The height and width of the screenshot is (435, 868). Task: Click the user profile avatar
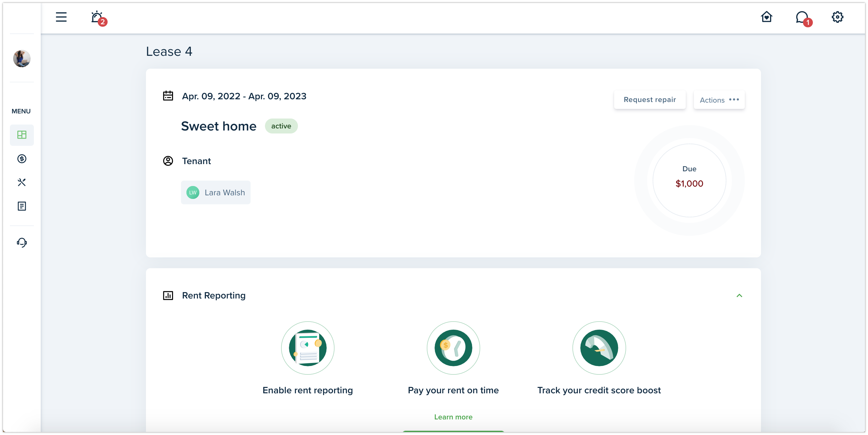(22, 58)
